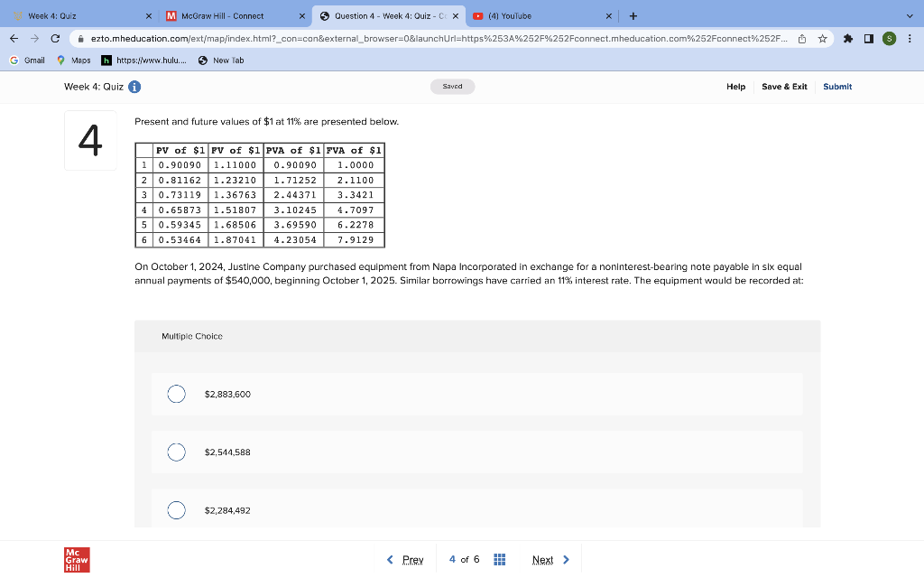Viewport: 924px width, 578px height.
Task: Reload the current page
Action: click(x=55, y=38)
